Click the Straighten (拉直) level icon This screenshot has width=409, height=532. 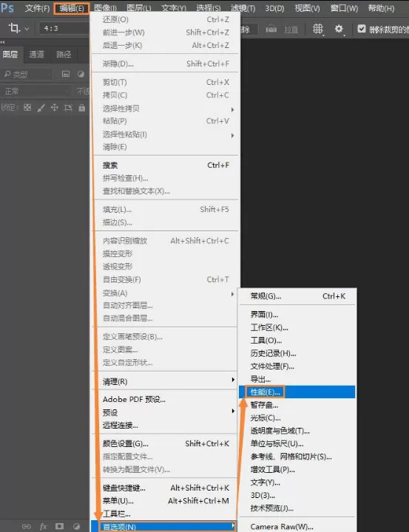pos(271,29)
